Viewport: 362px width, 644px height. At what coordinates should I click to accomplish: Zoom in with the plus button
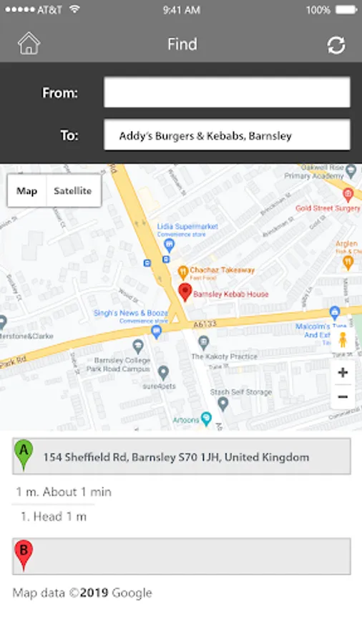tap(343, 373)
